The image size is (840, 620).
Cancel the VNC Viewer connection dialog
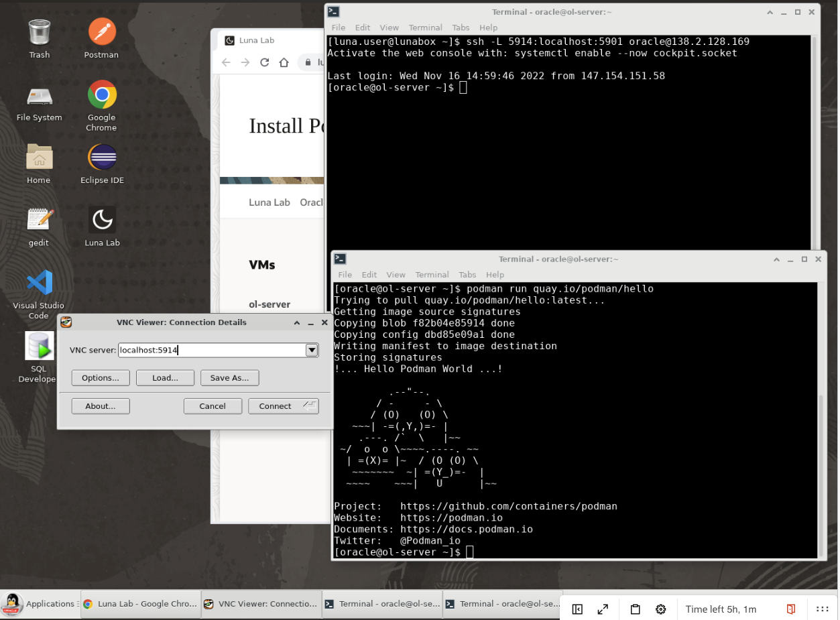click(213, 406)
